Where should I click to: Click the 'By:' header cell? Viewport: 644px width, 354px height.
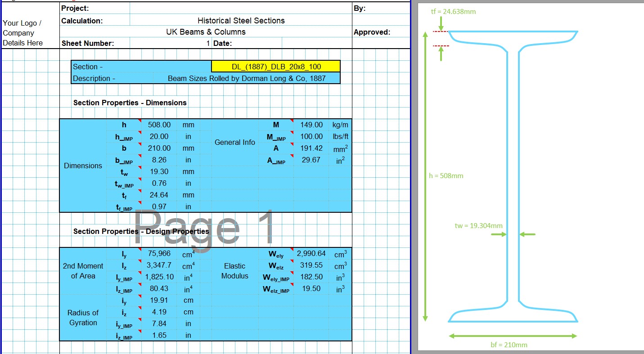(x=381, y=9)
